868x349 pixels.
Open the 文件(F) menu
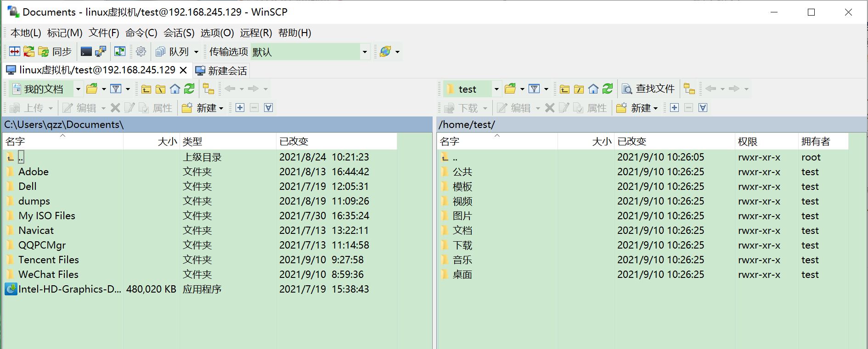coord(104,33)
